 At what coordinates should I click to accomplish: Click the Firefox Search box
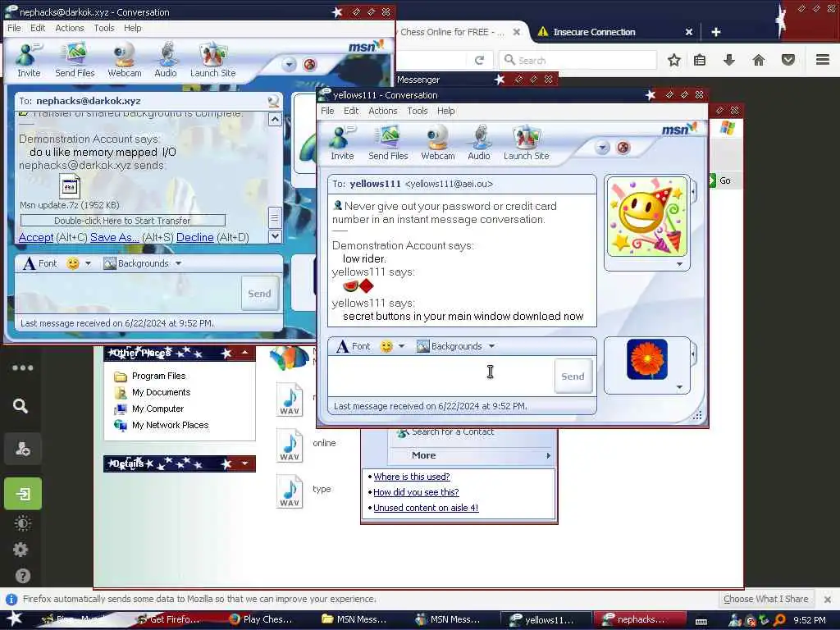(x=577, y=60)
